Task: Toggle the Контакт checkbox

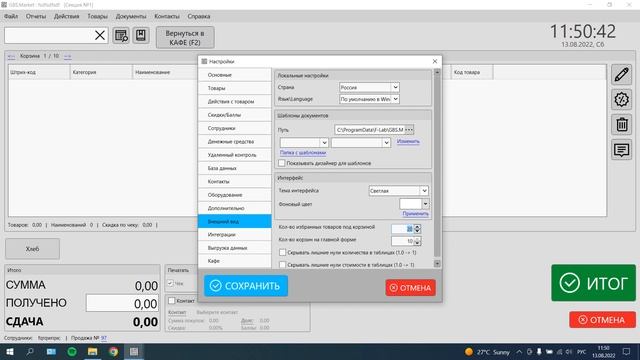Action: 172,300
